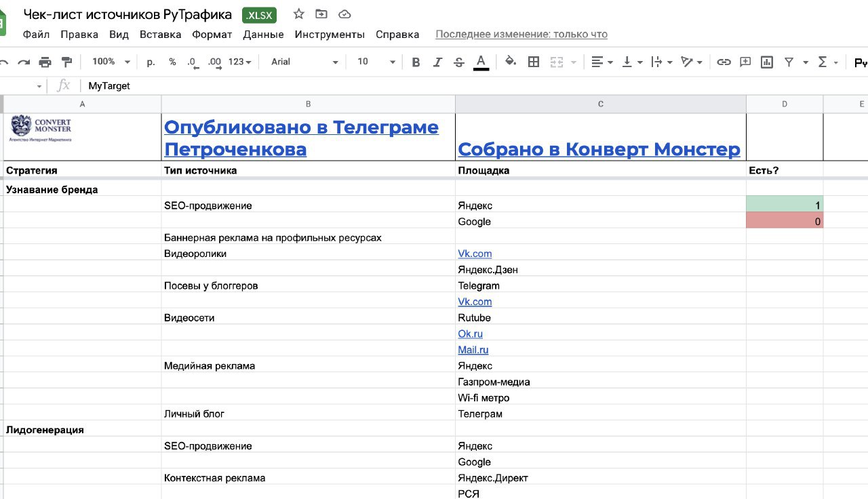Open the Ok.ru link
Viewport: 868px width, 499px height.
pos(471,334)
